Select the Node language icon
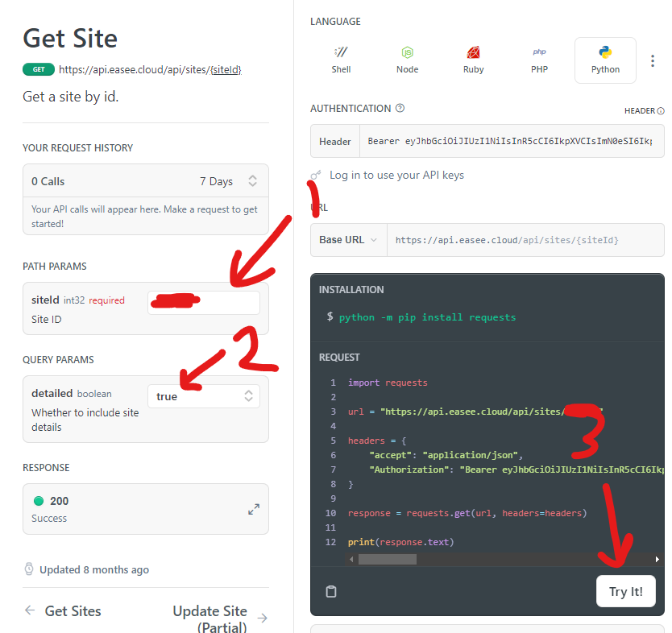This screenshot has width=672, height=633. 407,59
